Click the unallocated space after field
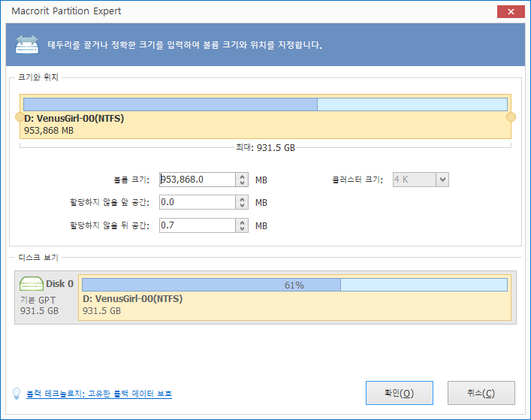 tap(198, 225)
